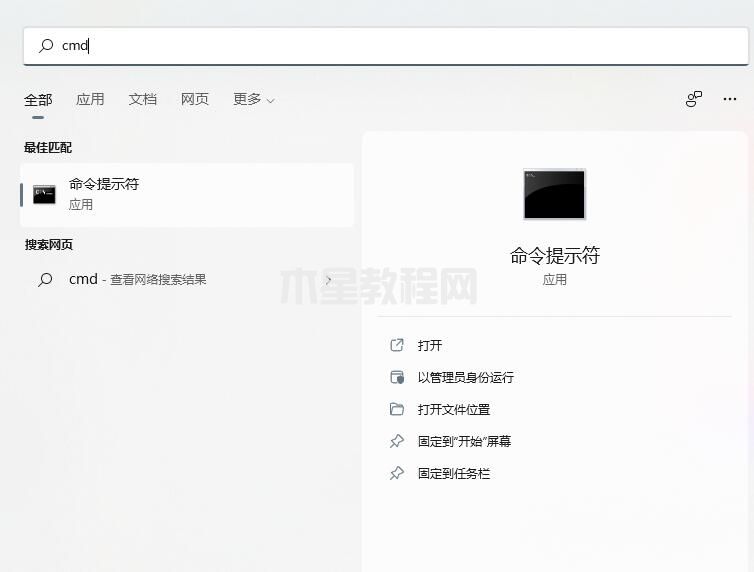Click the folder icon beside 打开文件位置
Screen dimensions: 754x572
pyautogui.click(x=397, y=409)
